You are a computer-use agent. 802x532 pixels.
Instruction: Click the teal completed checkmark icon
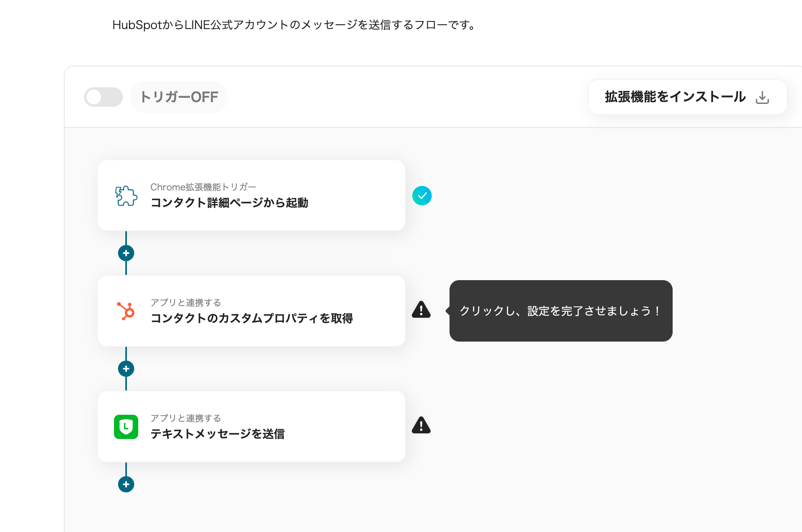[422, 196]
